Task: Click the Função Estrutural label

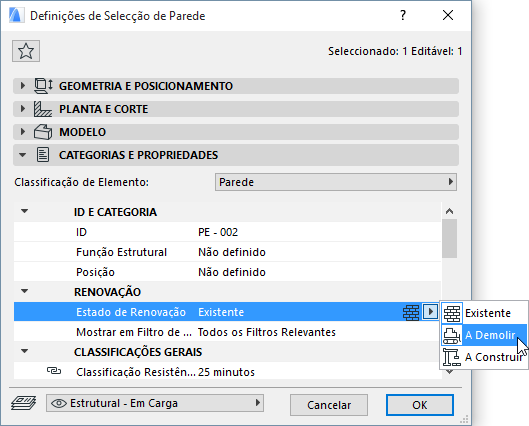Action: tap(121, 252)
